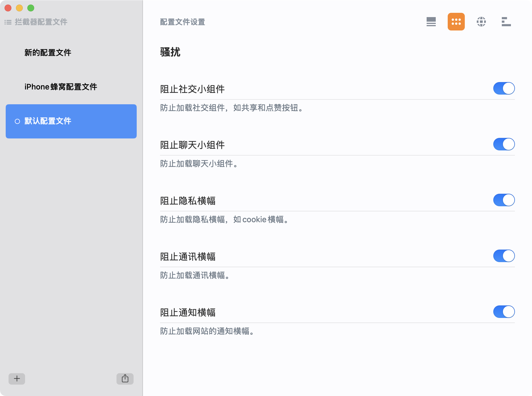Open the globe regional settings icon

pyautogui.click(x=481, y=22)
